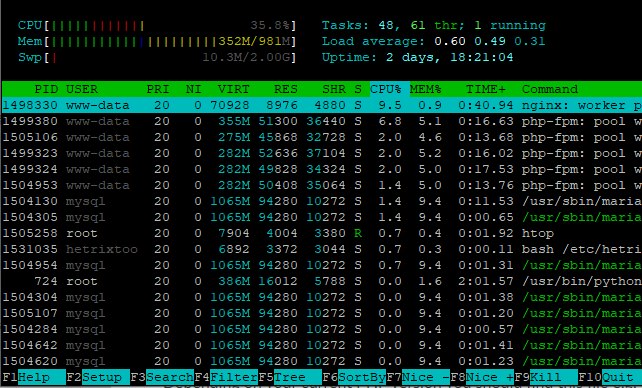Screen dimensions: 642x388
Task: Select the CPU% column header
Action: click(x=386, y=89)
